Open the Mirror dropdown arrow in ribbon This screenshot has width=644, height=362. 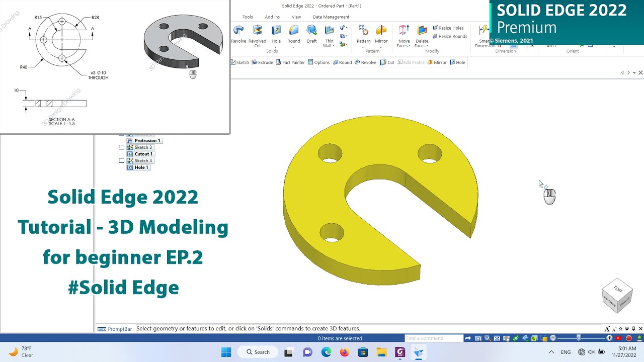[x=381, y=47]
